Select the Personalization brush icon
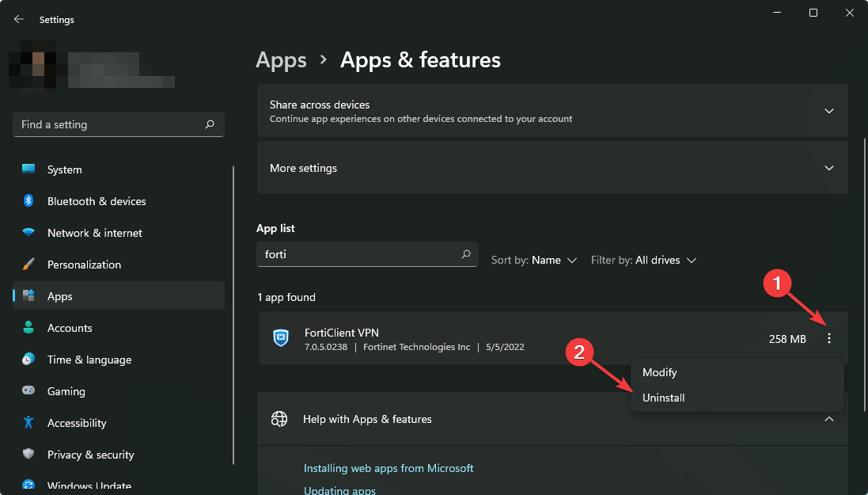 point(27,264)
